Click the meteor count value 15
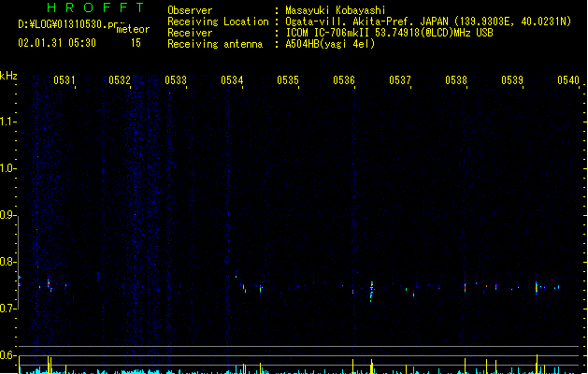This screenshot has height=374, width=588. [x=136, y=43]
